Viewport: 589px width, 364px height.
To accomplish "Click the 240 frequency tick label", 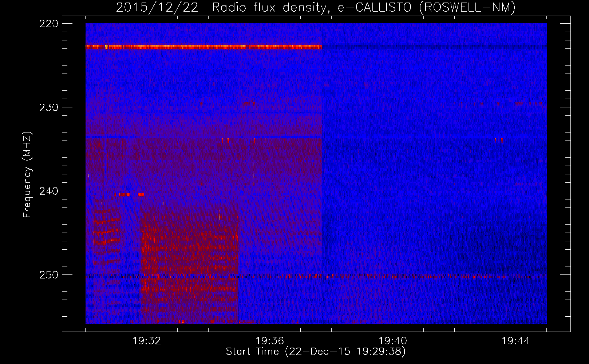I will (48, 191).
